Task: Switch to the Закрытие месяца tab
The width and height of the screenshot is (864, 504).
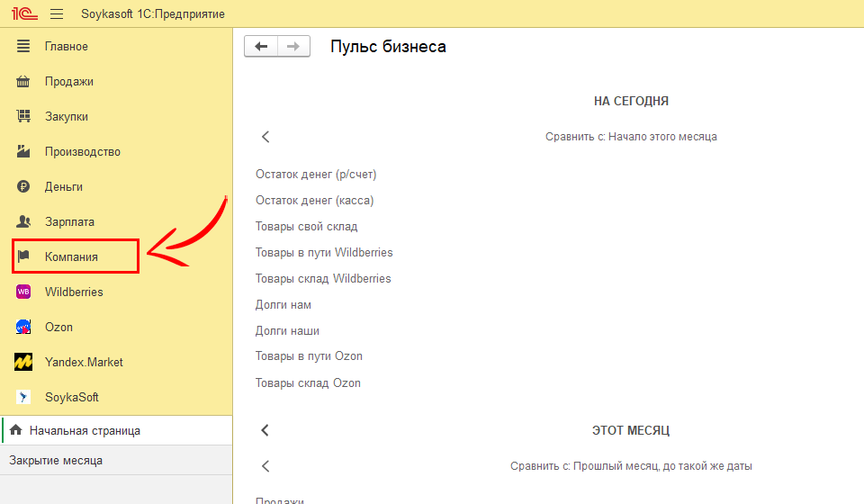Action: click(56, 461)
